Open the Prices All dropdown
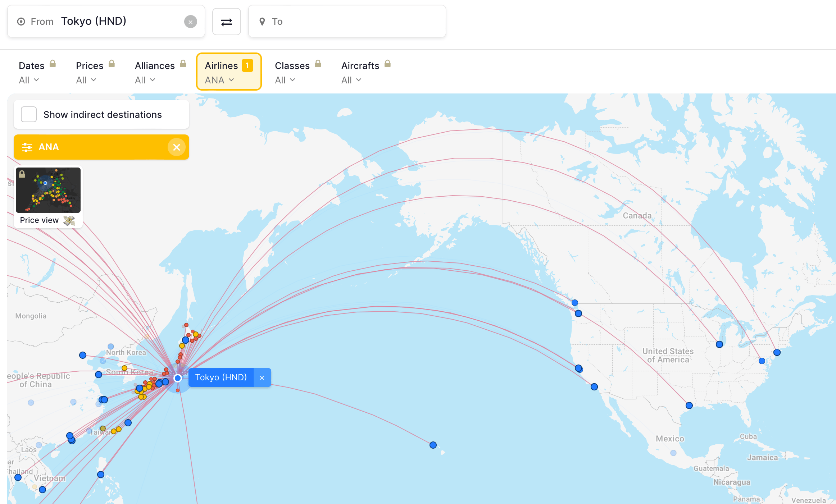This screenshot has width=836, height=504. click(x=86, y=80)
